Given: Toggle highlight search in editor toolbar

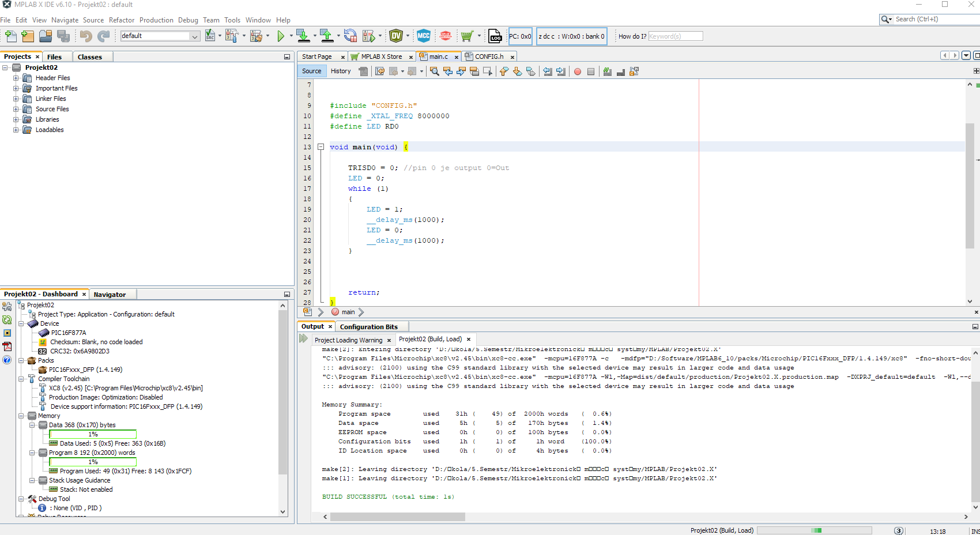Looking at the screenshot, I should tap(474, 71).
